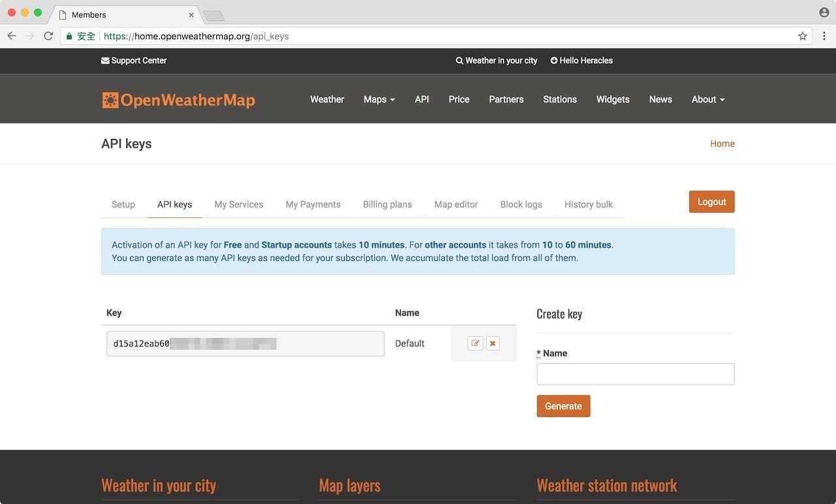The height and width of the screenshot is (504, 836).
Task: Expand the About dropdown menu
Action: click(x=708, y=99)
